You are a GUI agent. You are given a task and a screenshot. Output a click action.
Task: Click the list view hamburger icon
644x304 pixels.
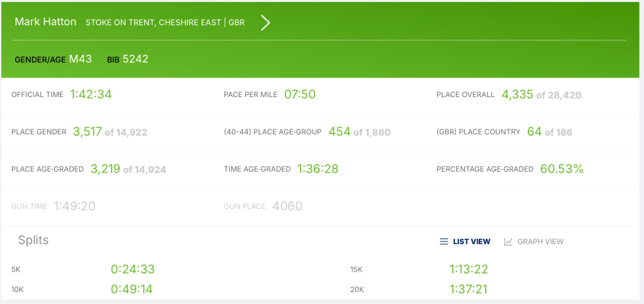pos(444,242)
